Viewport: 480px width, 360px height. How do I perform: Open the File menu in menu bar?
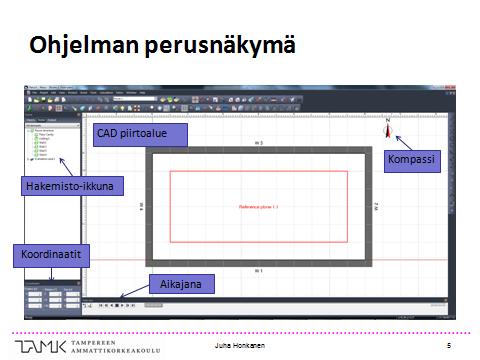(x=34, y=93)
